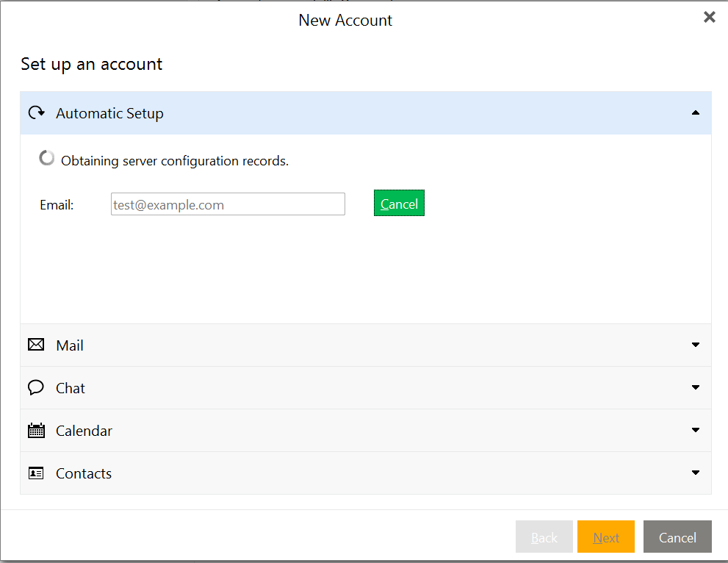This screenshot has height=563, width=728.
Task: Open the Contacts section label
Action: 84,474
